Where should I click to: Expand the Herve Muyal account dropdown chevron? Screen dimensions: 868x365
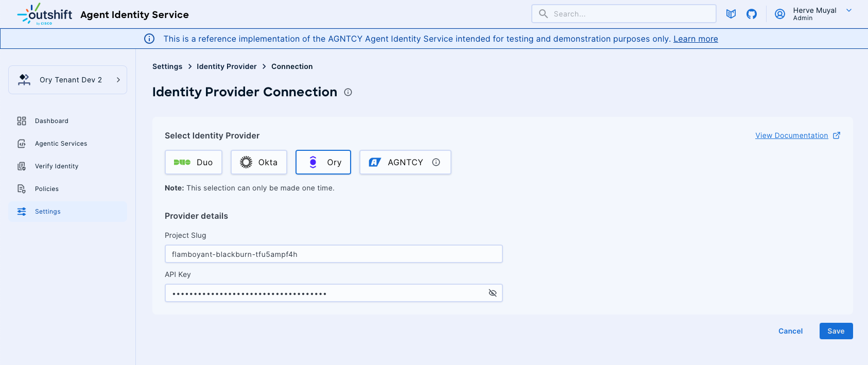[849, 10]
